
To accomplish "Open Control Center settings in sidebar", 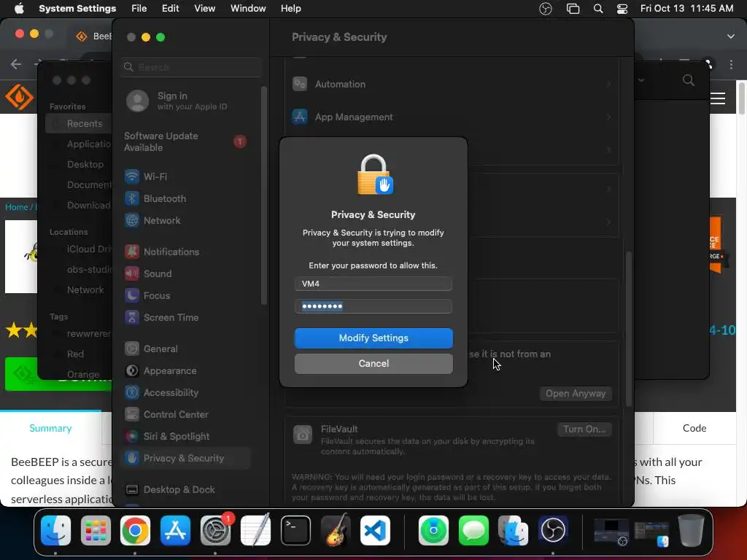I will tap(166, 415).
